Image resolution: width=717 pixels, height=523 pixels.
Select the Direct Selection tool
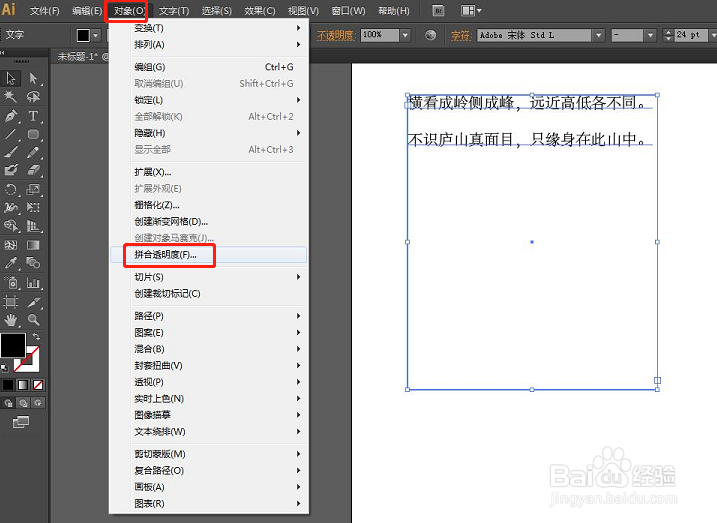pyautogui.click(x=33, y=79)
